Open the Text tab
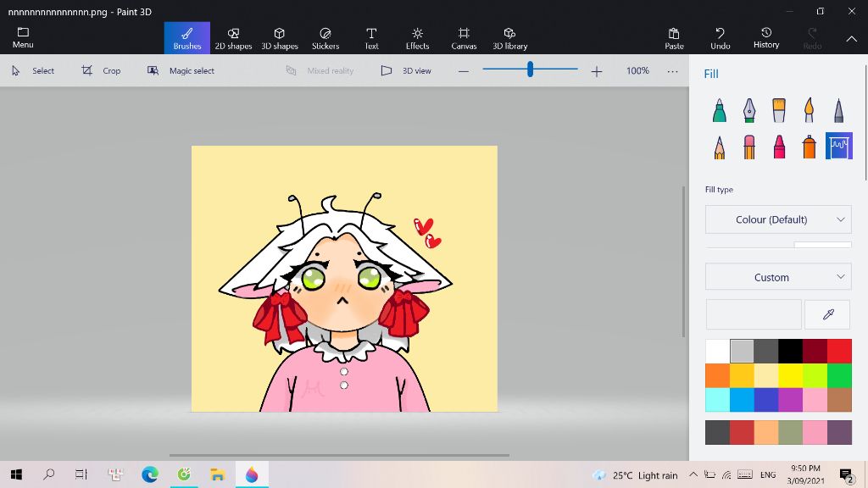Viewport: 868px width, 488px height. point(371,38)
